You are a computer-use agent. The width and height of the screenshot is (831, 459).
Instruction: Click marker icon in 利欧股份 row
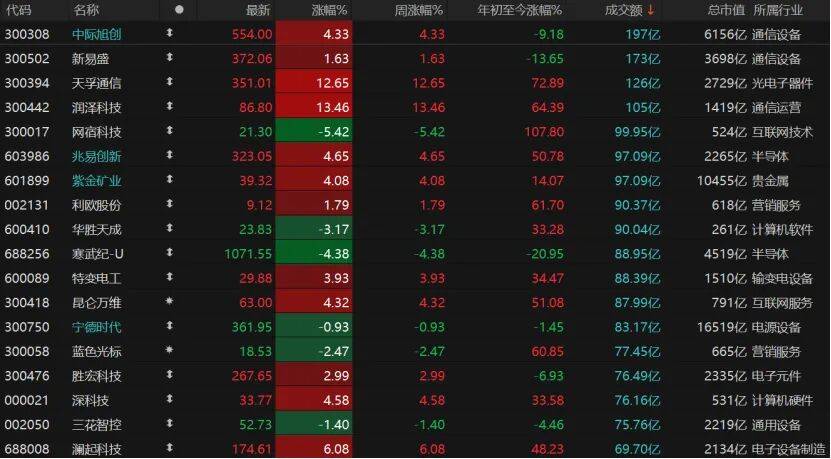point(170,204)
